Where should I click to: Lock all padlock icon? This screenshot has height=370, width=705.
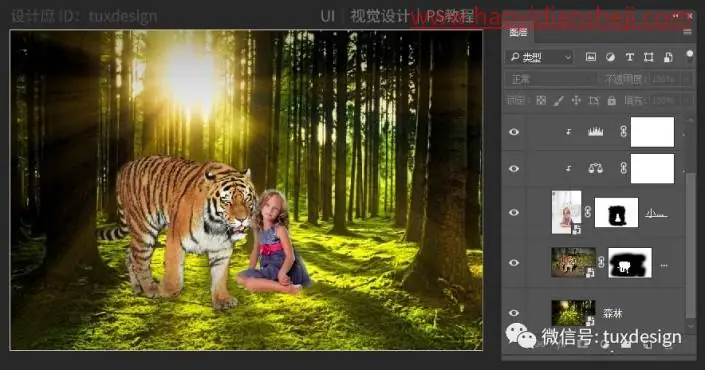(611, 101)
